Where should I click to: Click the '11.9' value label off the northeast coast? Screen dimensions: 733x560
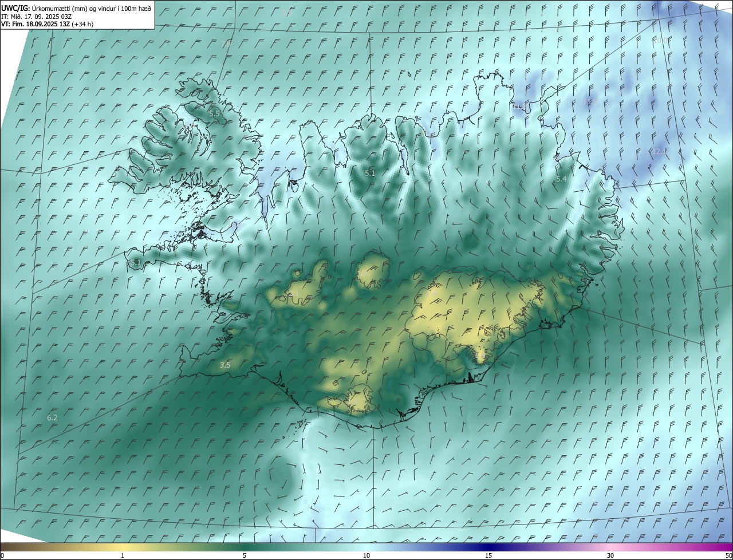click(589, 101)
